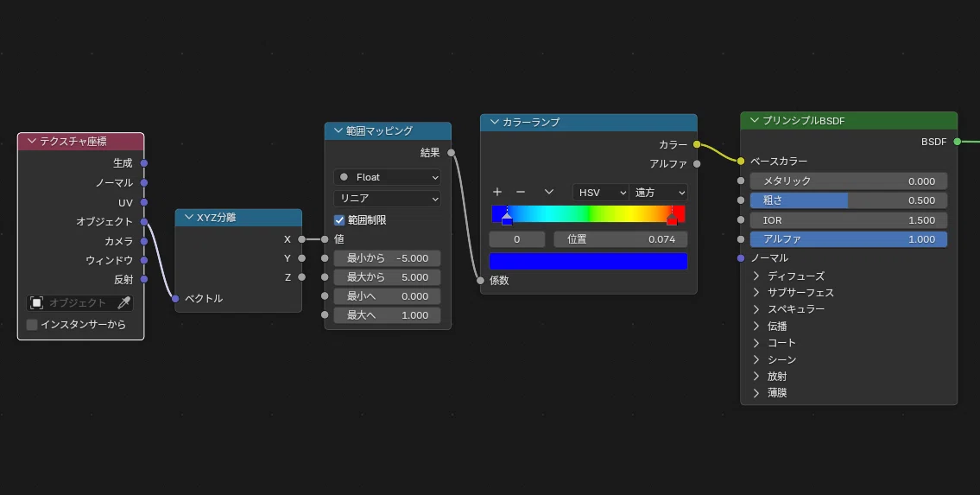Click the UV output socket

(143, 202)
